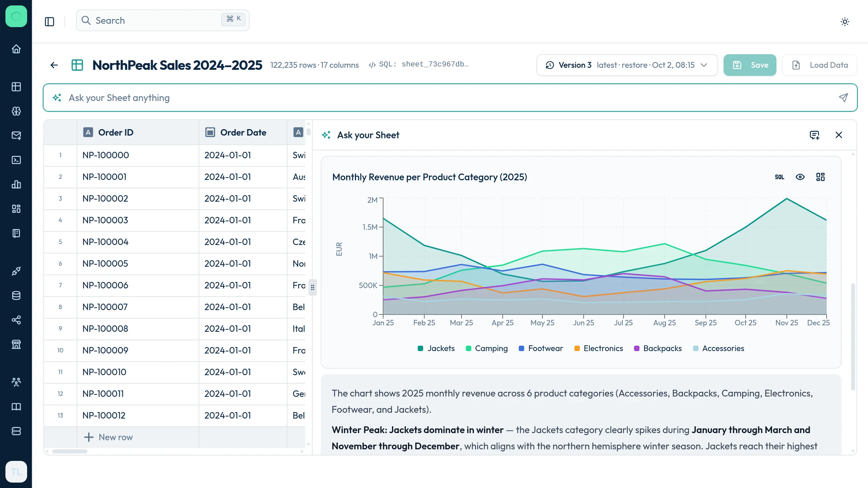868x488 pixels.
Task: Click the 122,235 rows · 17 columns info
Action: [x=314, y=65]
